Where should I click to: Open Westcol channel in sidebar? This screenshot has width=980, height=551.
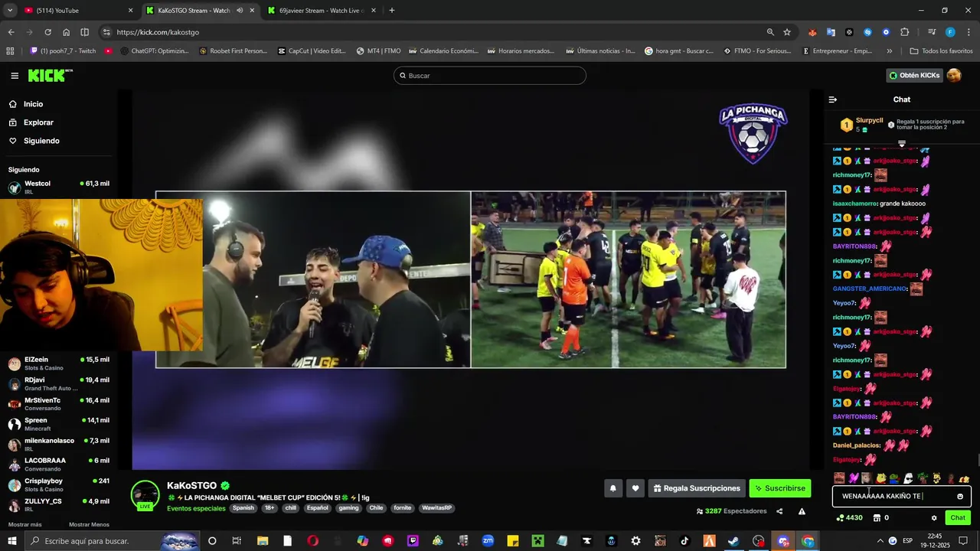pos(58,187)
